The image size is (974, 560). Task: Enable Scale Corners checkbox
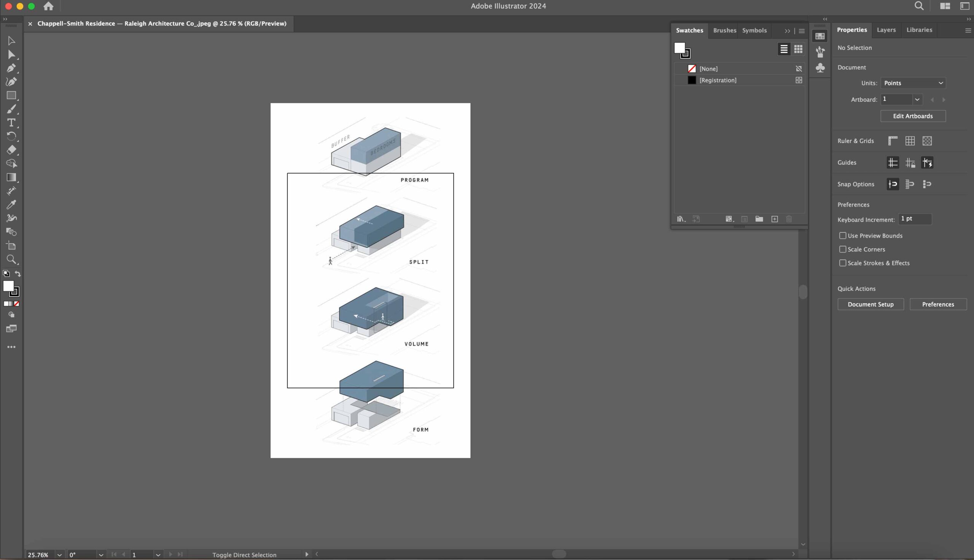click(x=842, y=249)
